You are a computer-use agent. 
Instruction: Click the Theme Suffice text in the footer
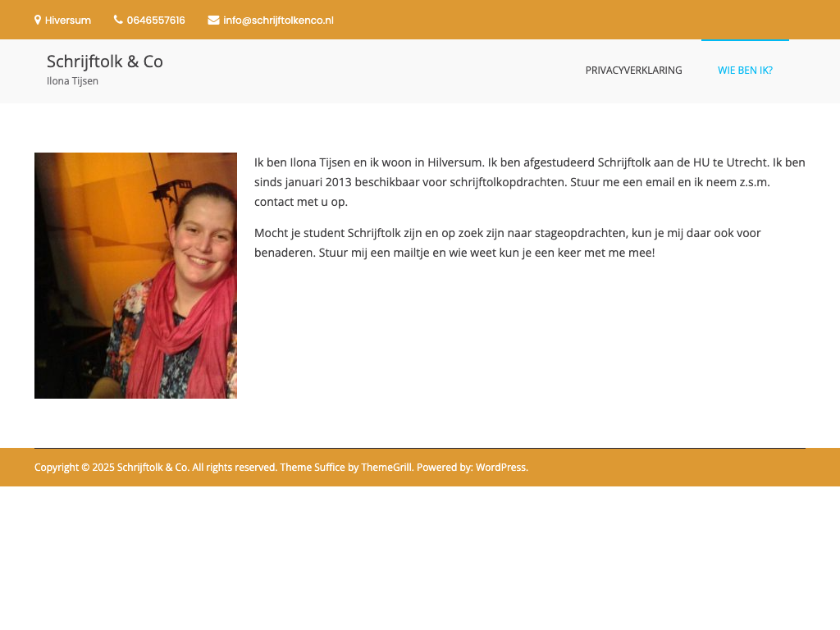313,467
